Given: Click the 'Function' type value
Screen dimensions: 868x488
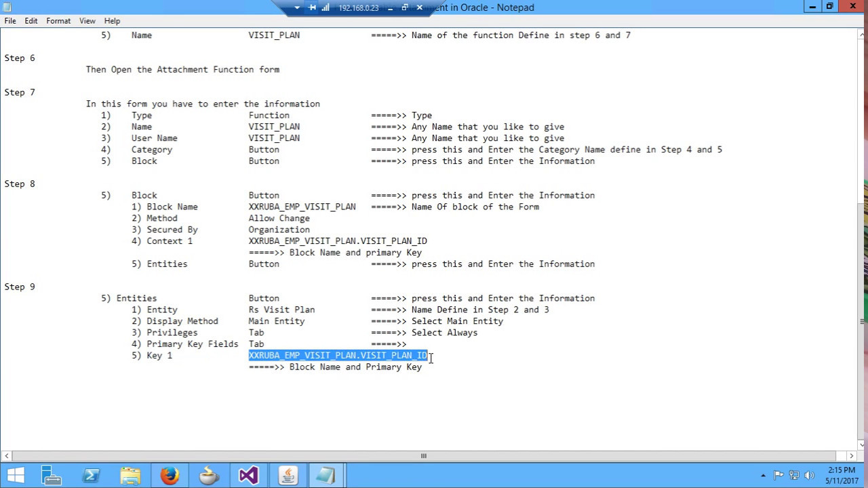Looking at the screenshot, I should (269, 115).
